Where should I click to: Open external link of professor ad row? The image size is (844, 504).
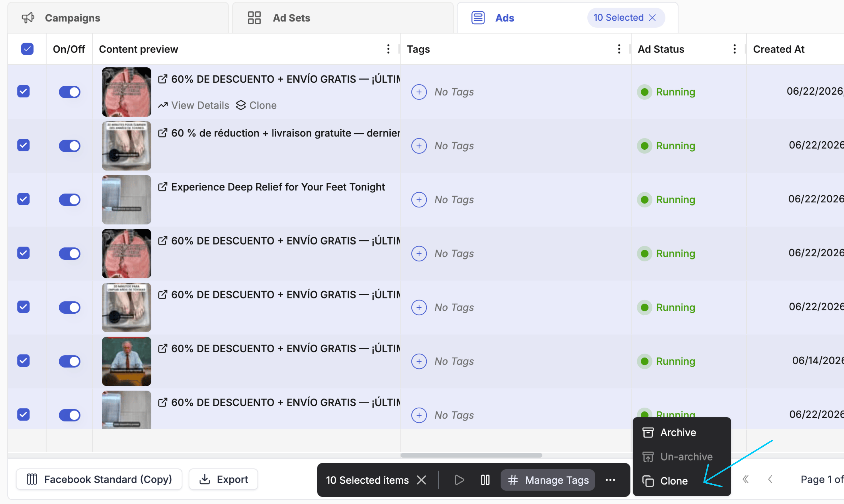point(163,348)
